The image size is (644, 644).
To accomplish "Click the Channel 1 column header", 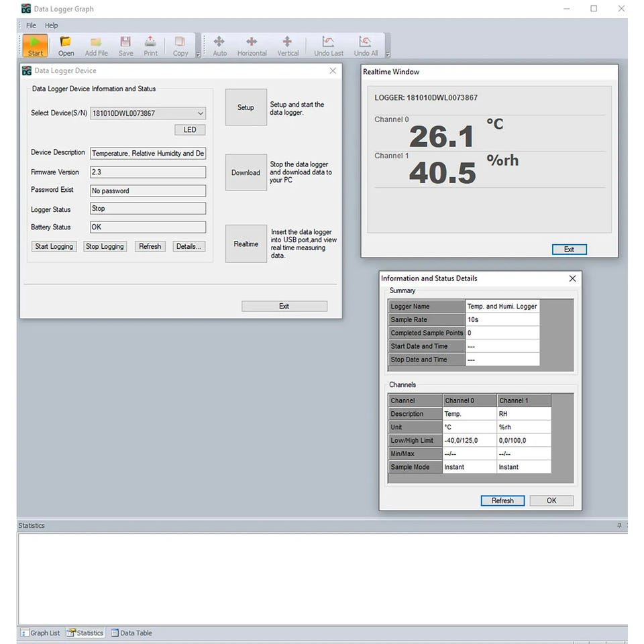I will [x=525, y=400].
